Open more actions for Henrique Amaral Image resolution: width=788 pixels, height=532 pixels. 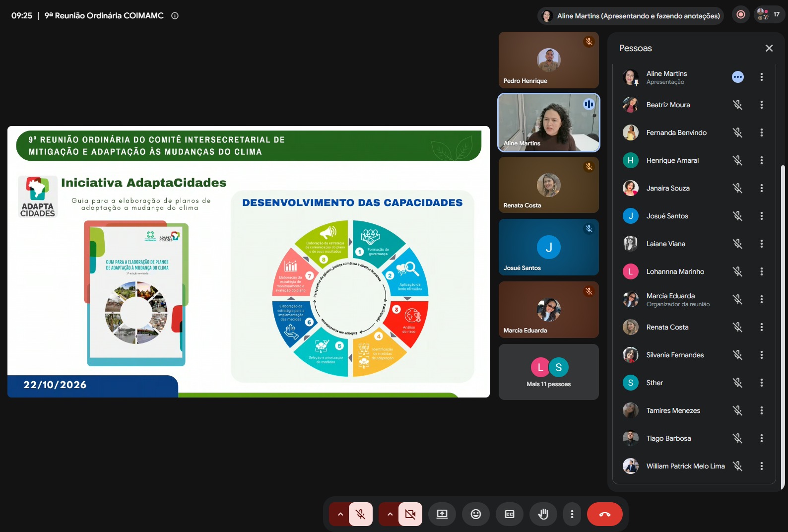762,160
